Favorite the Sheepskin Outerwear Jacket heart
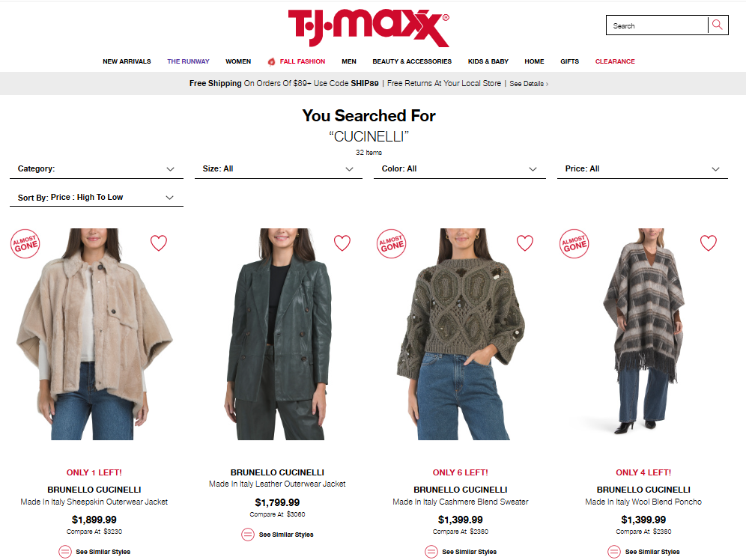Screen dimensions: 746x560 (159, 243)
